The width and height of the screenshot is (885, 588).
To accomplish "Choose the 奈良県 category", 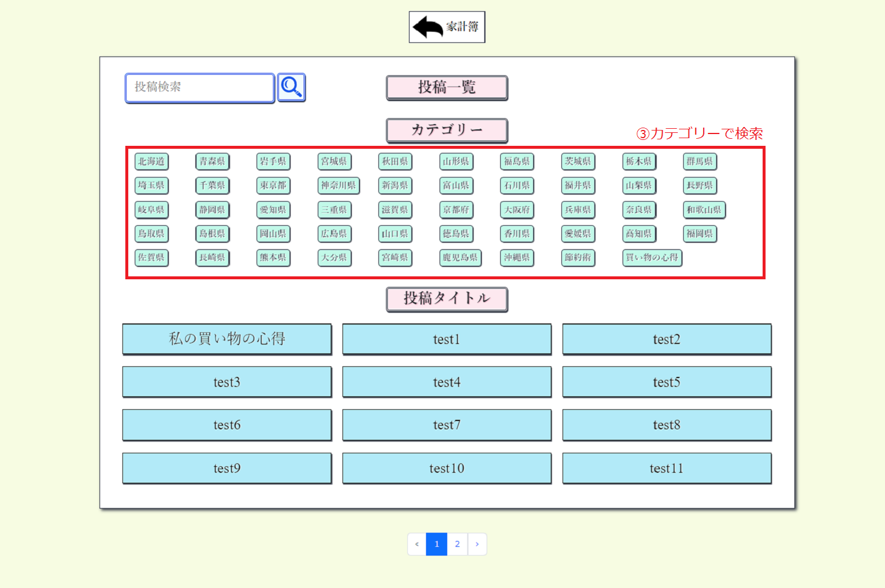I will pyautogui.click(x=640, y=210).
